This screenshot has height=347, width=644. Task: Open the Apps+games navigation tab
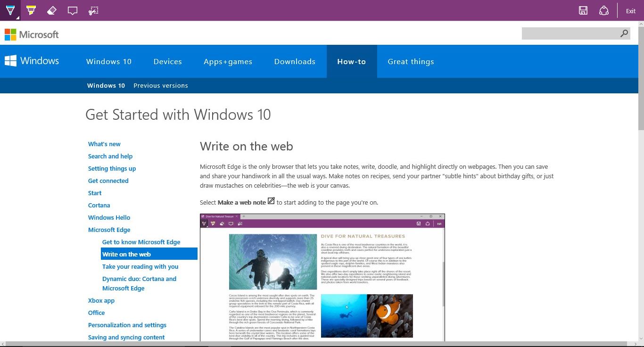[x=228, y=61]
